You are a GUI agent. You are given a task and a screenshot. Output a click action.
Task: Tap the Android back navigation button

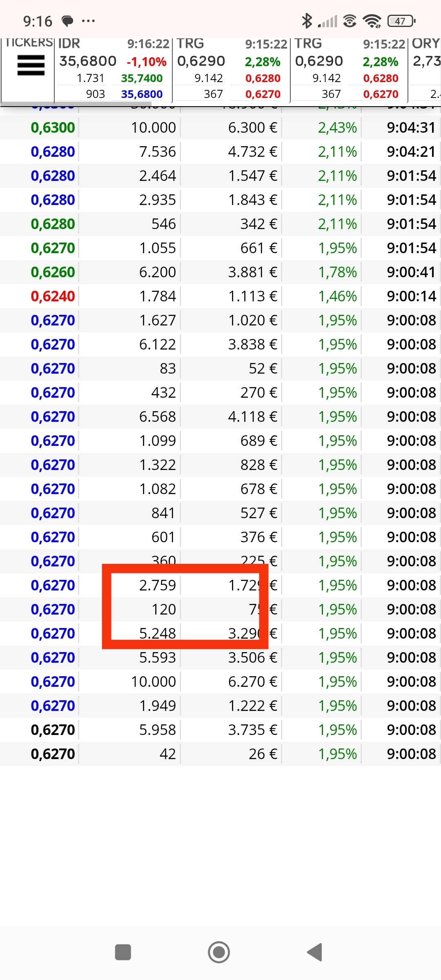[x=315, y=952]
